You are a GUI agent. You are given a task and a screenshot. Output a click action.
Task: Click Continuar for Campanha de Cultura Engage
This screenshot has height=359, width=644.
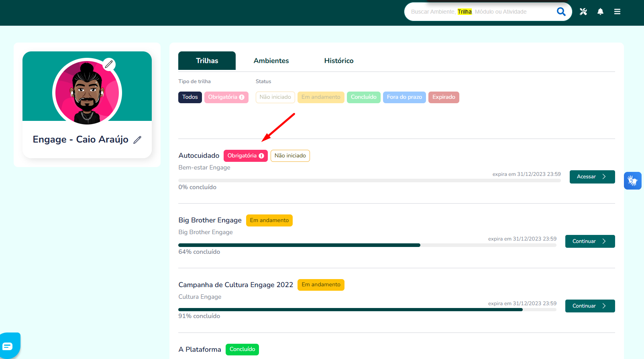click(x=590, y=306)
